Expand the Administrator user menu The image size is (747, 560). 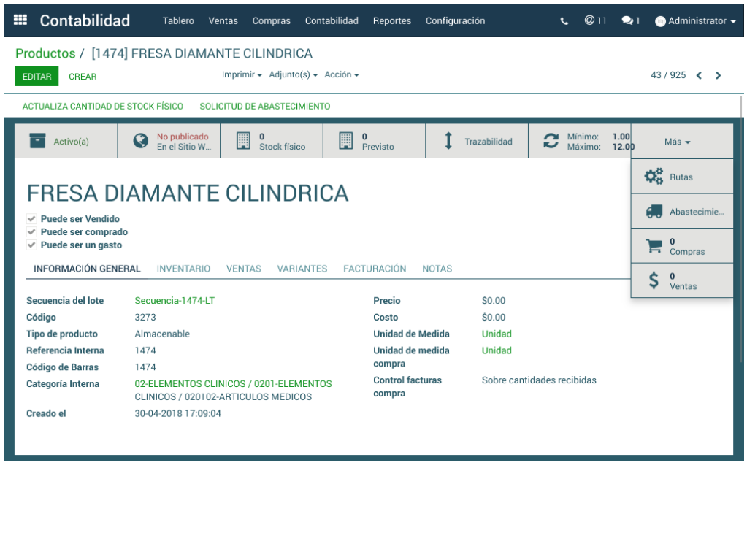click(x=697, y=21)
